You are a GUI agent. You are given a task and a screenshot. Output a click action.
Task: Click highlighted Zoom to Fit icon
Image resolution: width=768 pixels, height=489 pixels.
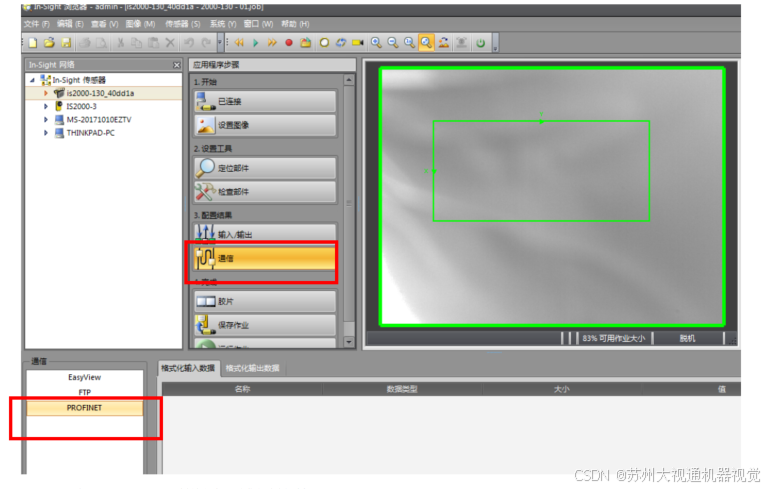pyautogui.click(x=426, y=43)
